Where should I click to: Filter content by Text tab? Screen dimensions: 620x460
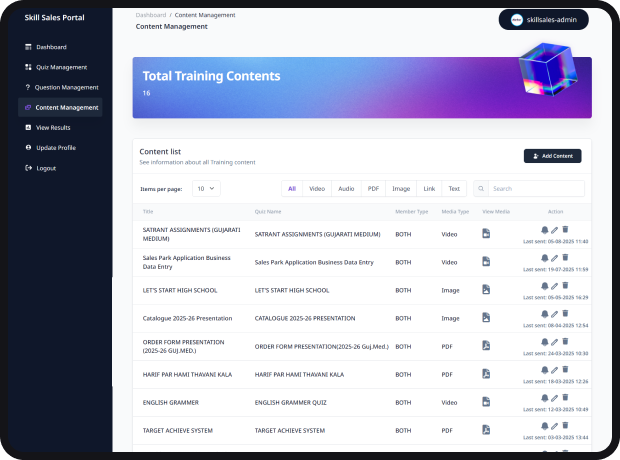click(454, 189)
